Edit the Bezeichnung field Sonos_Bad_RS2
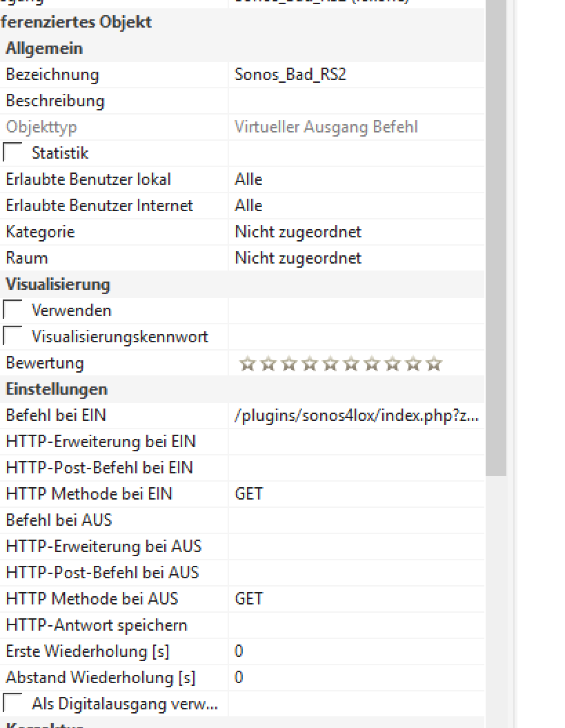Viewport: 565px width, 728px height. 356,75
